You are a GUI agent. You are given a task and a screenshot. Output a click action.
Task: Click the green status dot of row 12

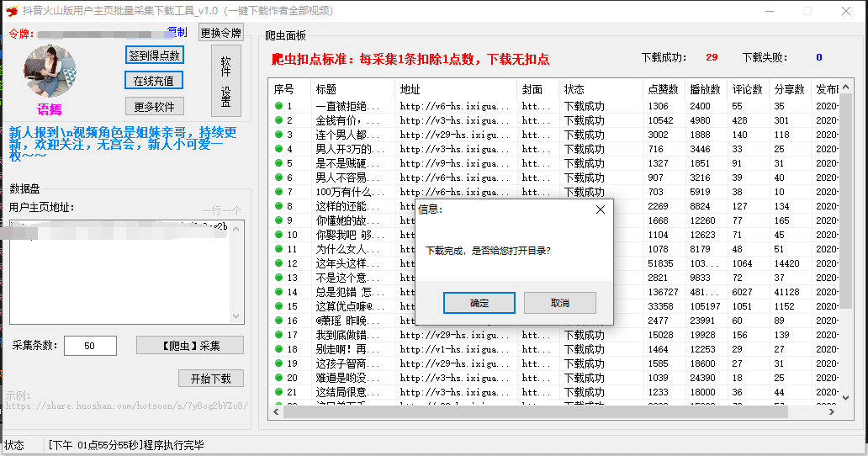[x=278, y=263]
